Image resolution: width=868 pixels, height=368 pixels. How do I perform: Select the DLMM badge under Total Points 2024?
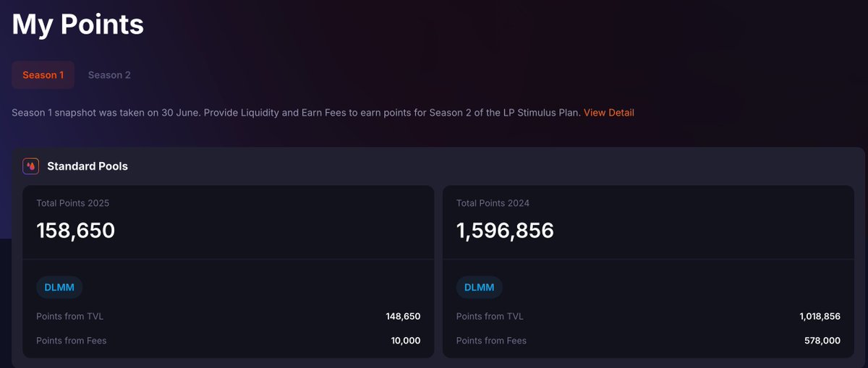tap(479, 287)
